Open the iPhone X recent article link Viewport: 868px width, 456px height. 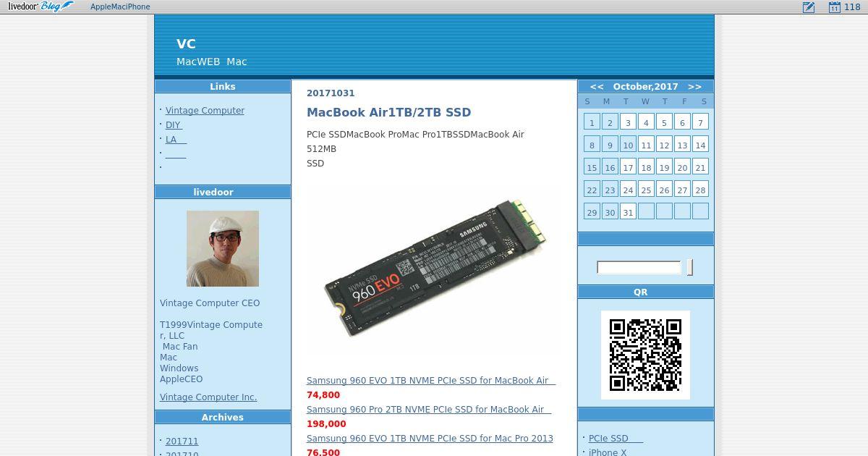[x=608, y=452]
